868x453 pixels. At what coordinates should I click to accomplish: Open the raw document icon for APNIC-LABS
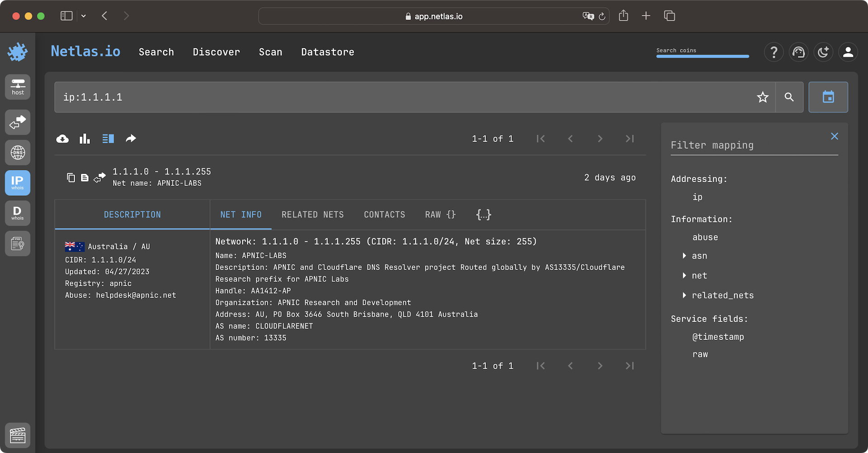85,177
